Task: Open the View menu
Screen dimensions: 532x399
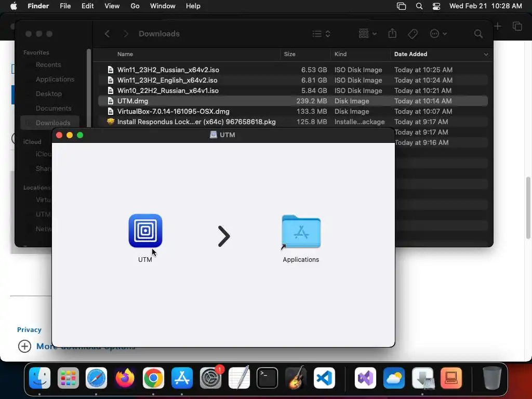Action: 112,6
